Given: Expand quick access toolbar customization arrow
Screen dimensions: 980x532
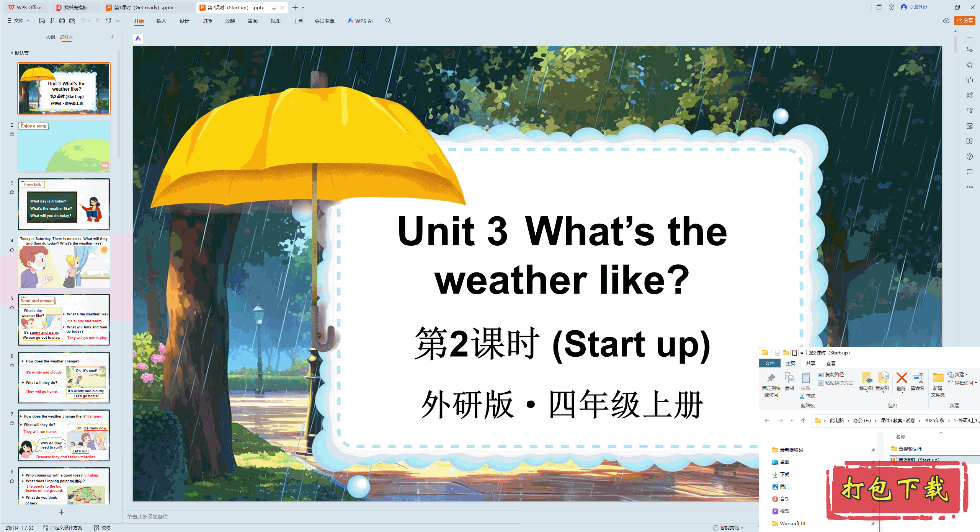Looking at the screenshot, I should point(118,21).
